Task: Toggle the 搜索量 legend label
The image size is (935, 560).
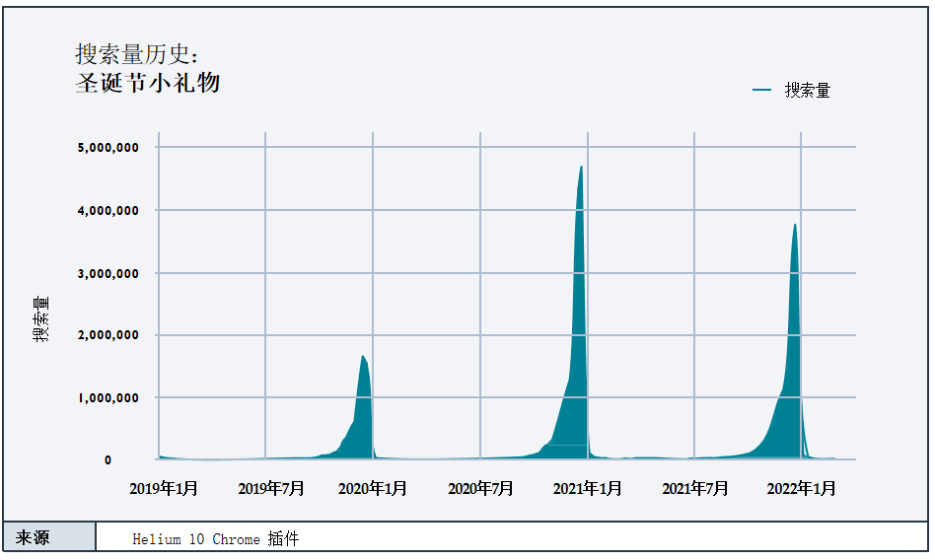Action: (807, 91)
